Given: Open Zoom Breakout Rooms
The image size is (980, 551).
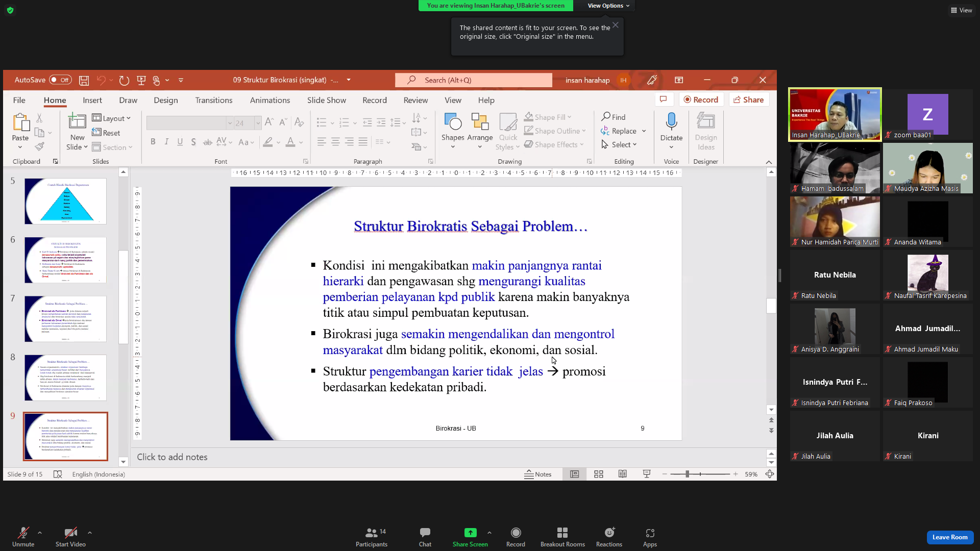Looking at the screenshot, I should [x=562, y=537].
